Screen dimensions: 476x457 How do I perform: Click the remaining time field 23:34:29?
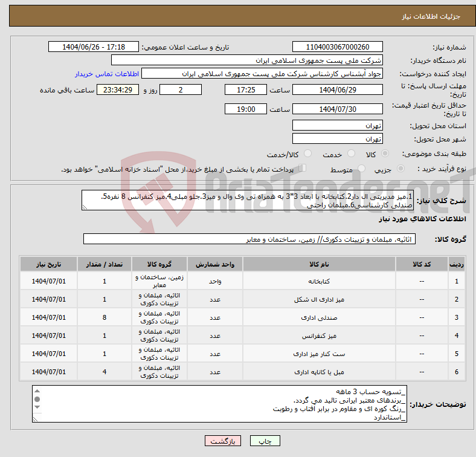point(118,89)
